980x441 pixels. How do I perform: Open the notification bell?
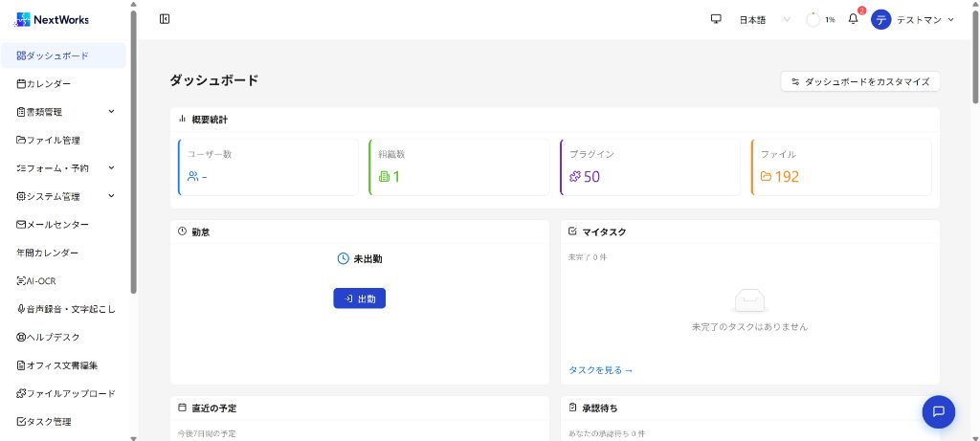853,19
